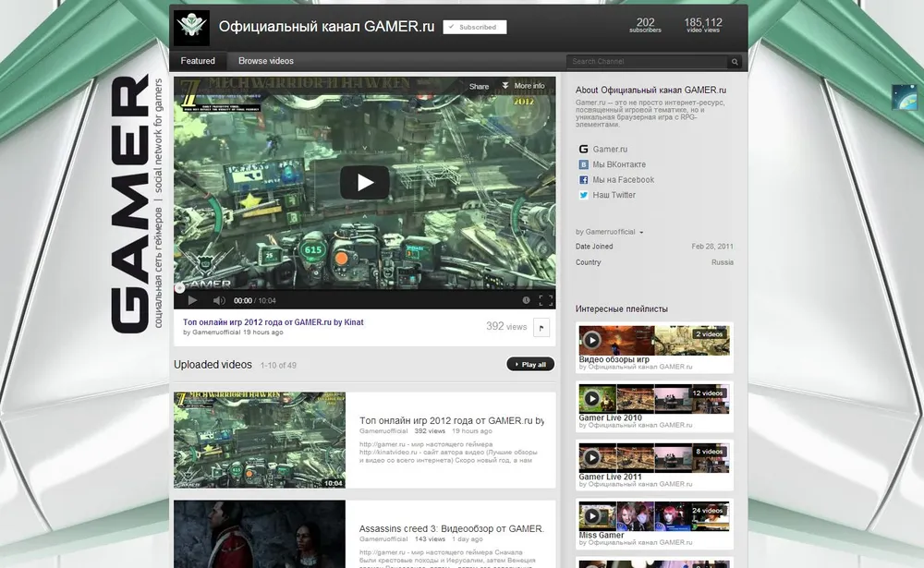This screenshot has width=924, height=568.
Task: Open Мы ВКонтакте link
Action: [x=619, y=164]
